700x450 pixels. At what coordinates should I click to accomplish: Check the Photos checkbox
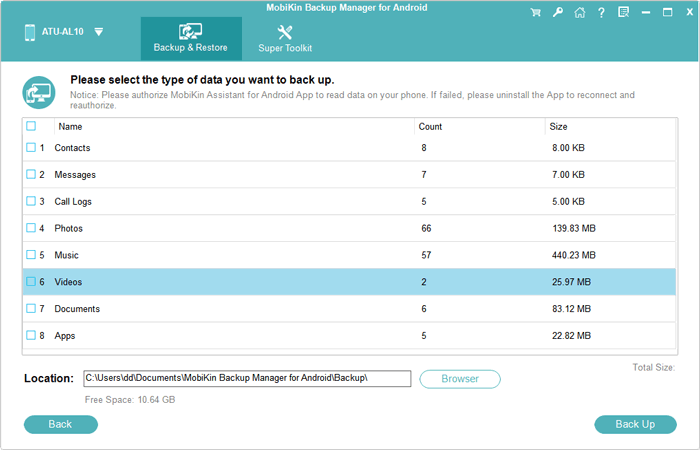[x=31, y=228]
